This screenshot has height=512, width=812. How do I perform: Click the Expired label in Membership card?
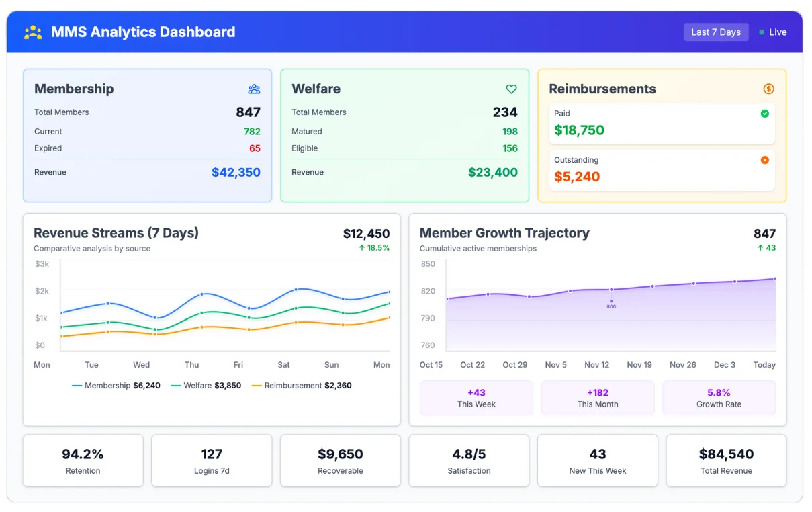pos(48,148)
